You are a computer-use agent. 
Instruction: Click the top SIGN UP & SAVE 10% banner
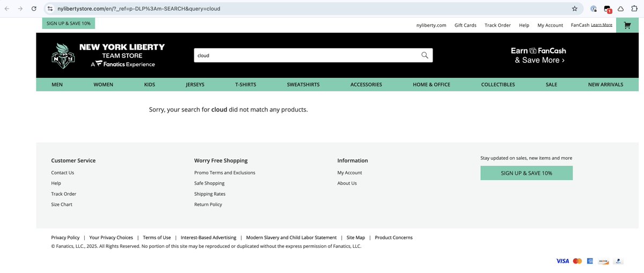click(69, 24)
